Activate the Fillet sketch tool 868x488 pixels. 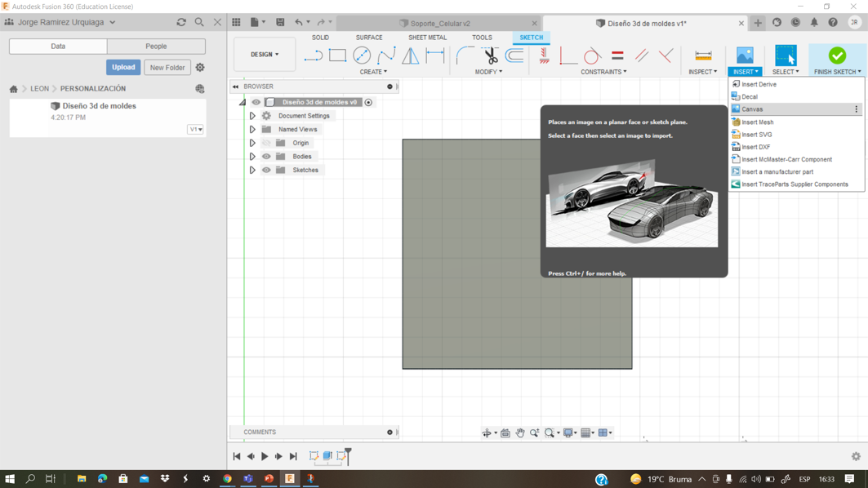[465, 55]
